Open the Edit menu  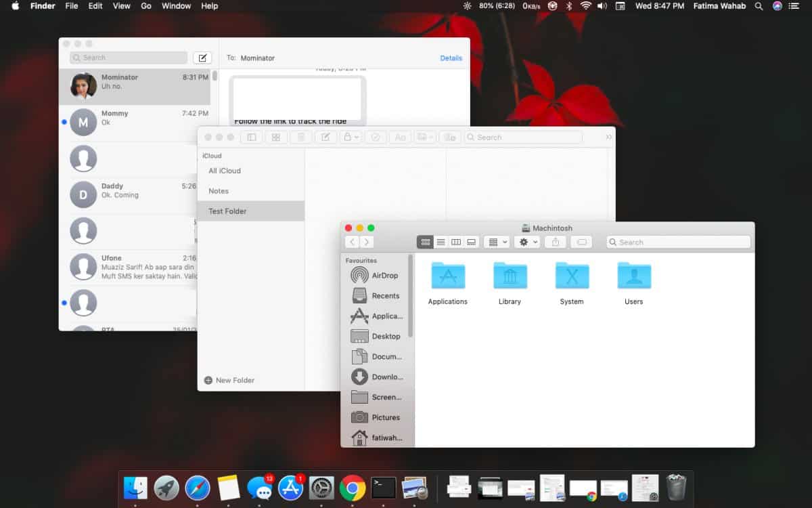(95, 6)
